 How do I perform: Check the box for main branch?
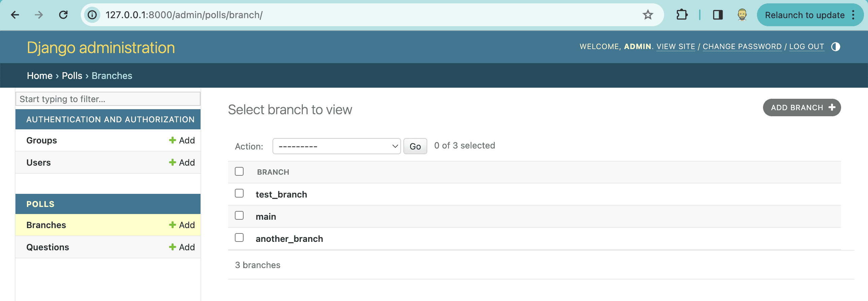point(239,216)
